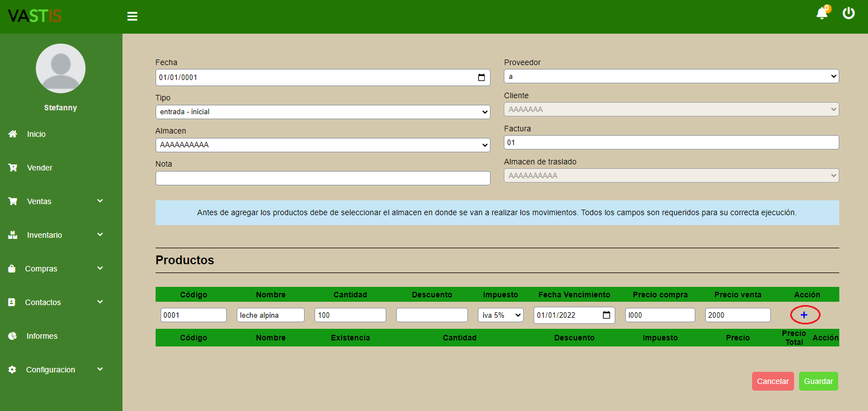The height and width of the screenshot is (411, 868).
Task: Click the VASTIS logo
Action: point(35,16)
